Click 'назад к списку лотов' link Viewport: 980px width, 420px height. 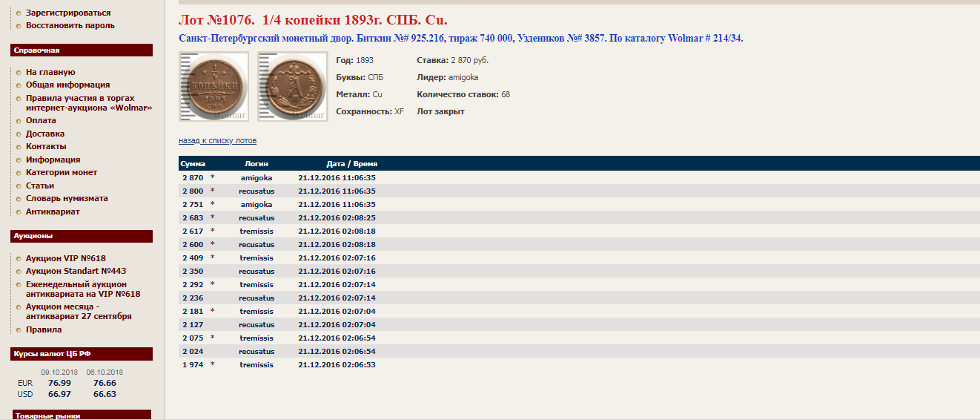click(217, 141)
